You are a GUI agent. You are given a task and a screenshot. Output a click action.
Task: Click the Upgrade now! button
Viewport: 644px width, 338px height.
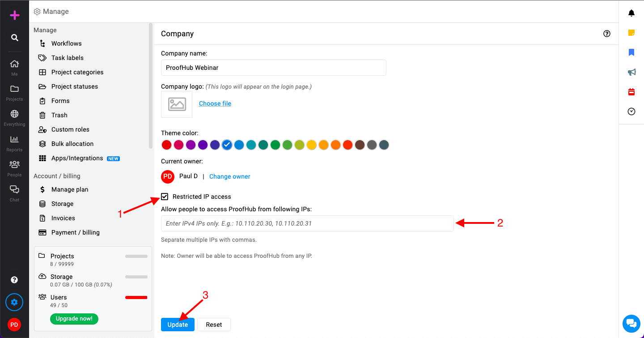pos(74,319)
